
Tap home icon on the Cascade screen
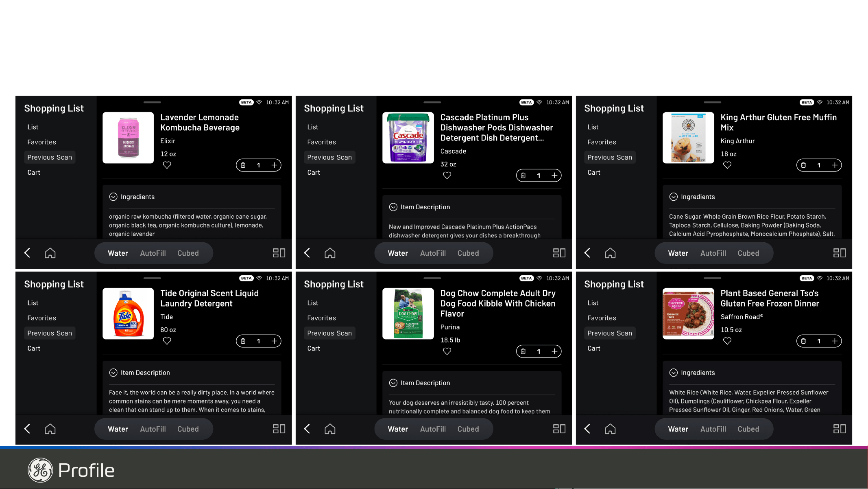[x=330, y=253]
